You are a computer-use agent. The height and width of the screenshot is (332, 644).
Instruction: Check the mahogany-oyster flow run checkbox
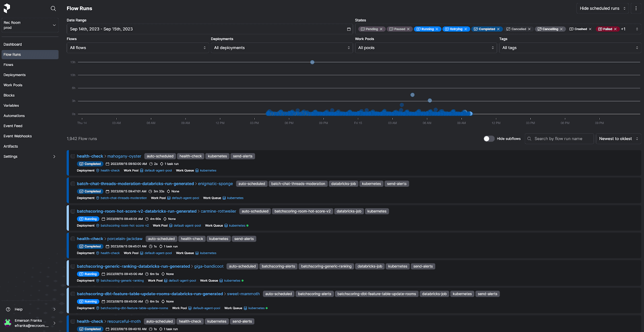pos(73,156)
